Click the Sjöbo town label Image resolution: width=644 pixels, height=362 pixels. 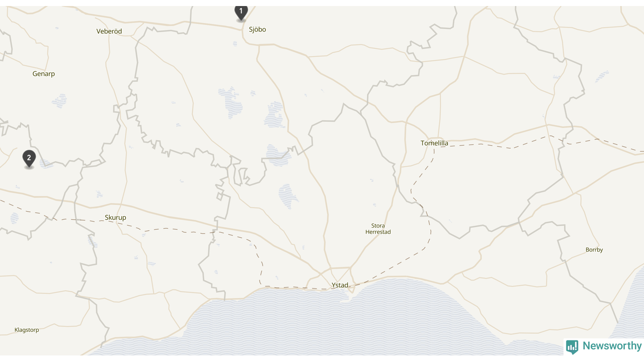pyautogui.click(x=257, y=29)
